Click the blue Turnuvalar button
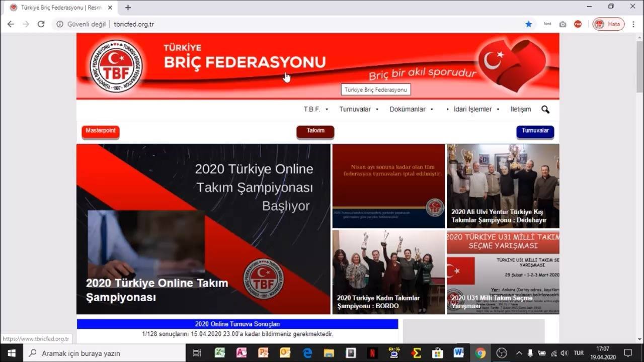 [x=535, y=131]
